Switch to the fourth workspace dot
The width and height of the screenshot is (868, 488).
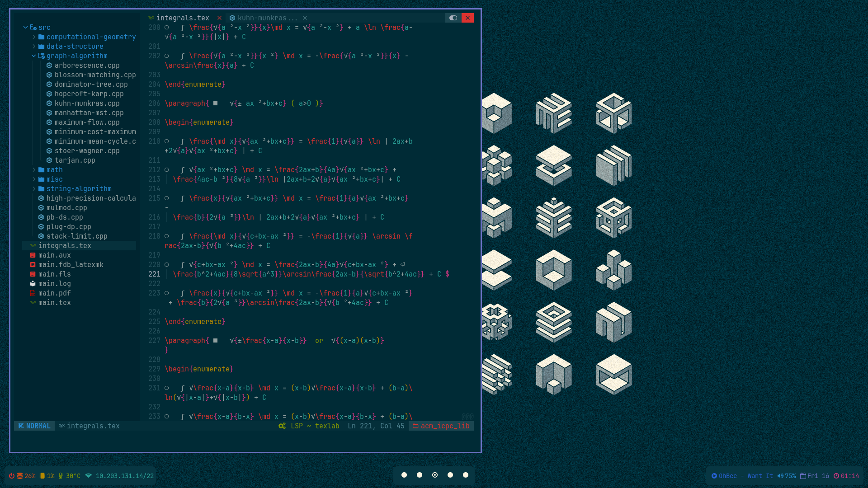(450, 475)
